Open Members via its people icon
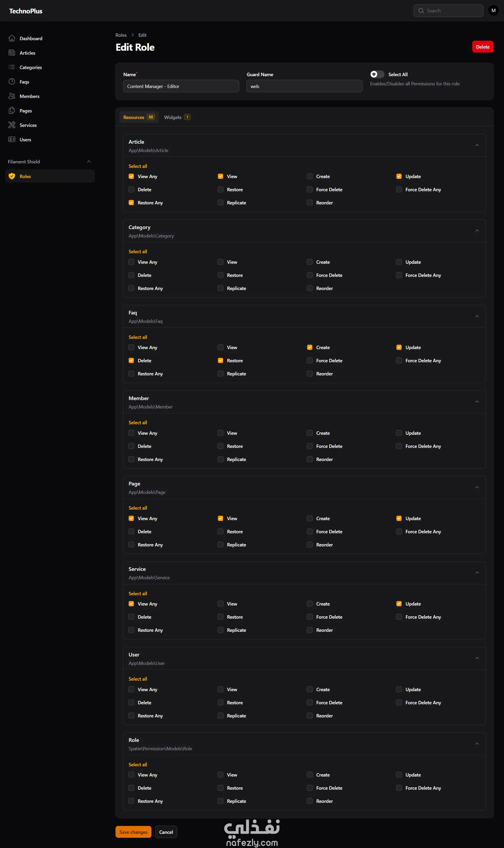The width and height of the screenshot is (504, 848). 12,96
